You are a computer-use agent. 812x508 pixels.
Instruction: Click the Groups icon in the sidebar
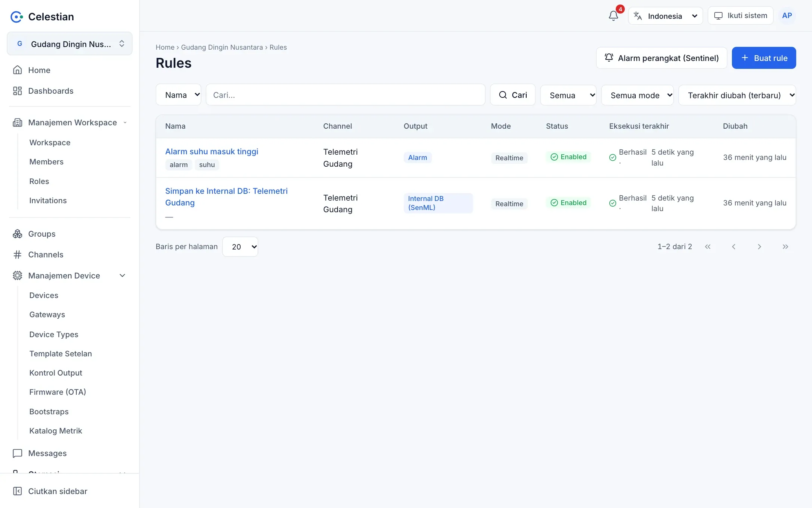click(x=17, y=234)
